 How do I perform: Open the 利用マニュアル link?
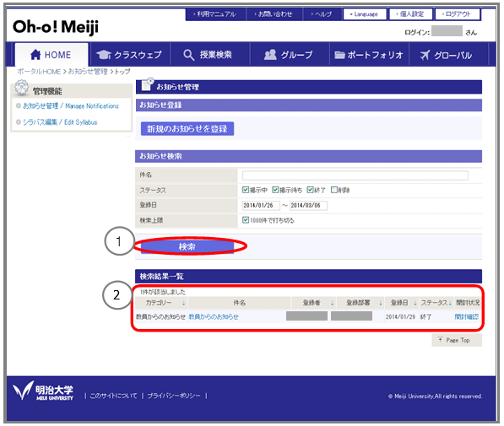click(x=214, y=14)
